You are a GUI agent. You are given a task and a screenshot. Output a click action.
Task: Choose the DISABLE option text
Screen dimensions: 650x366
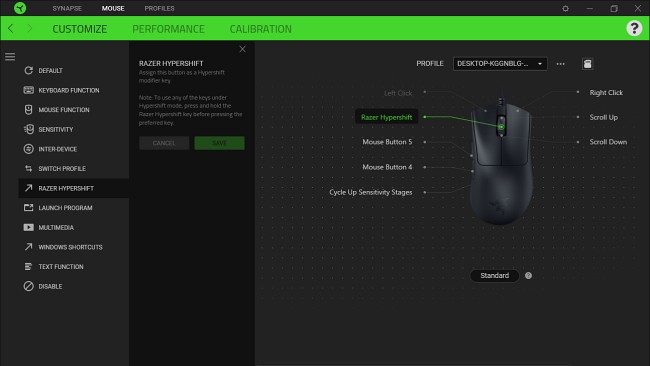[50, 286]
